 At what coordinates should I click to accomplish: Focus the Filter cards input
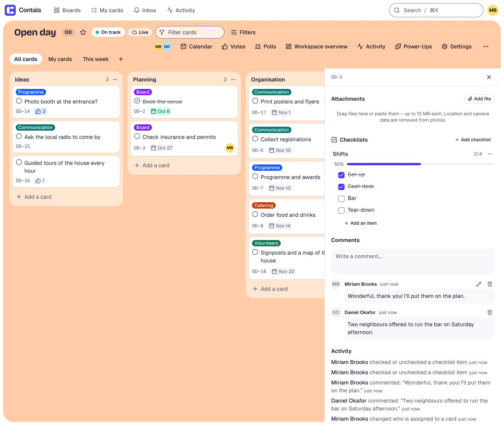190,32
